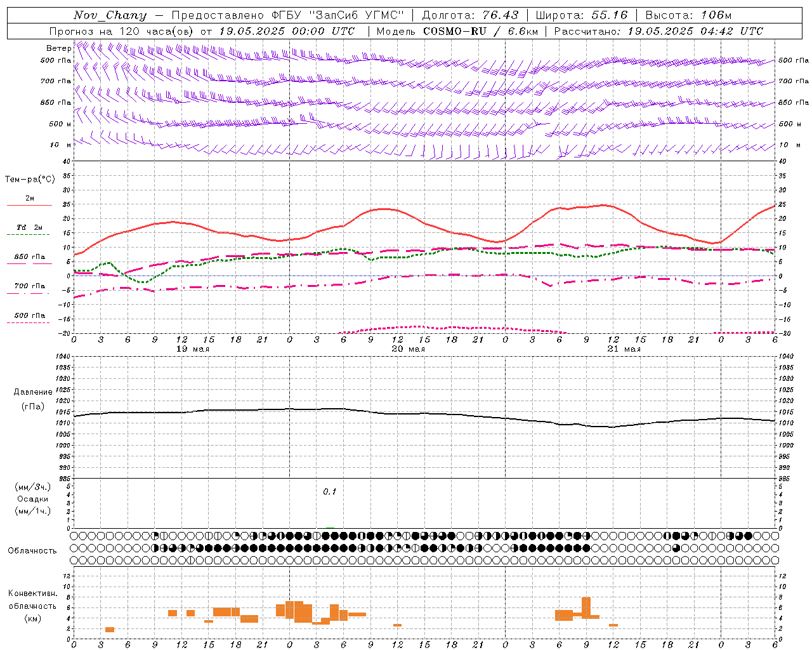
Task: Click the Конвективн. convective cloud label
Action: click(32, 594)
